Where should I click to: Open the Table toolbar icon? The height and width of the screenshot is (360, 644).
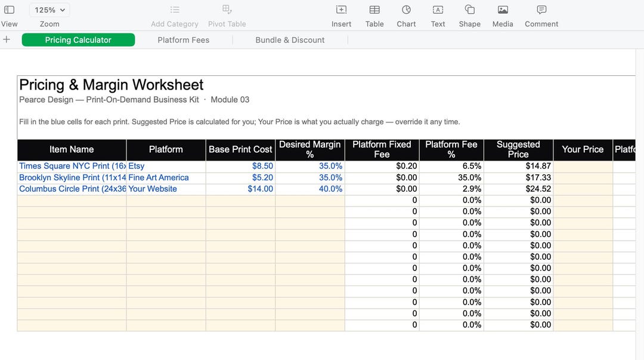point(374,10)
